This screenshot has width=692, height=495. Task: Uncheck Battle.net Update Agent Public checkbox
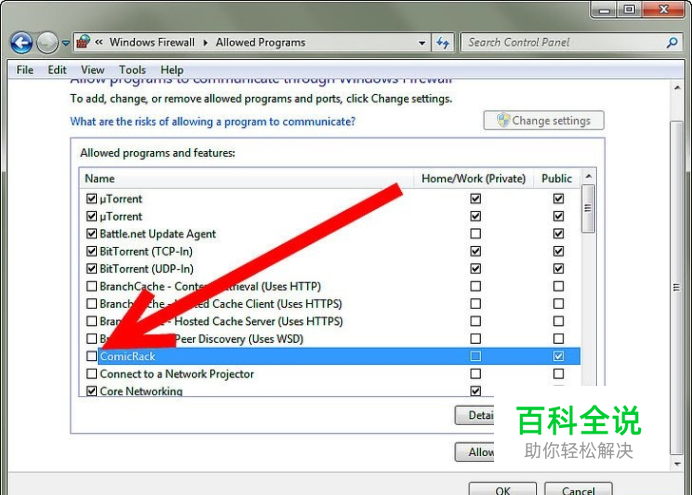coord(558,233)
